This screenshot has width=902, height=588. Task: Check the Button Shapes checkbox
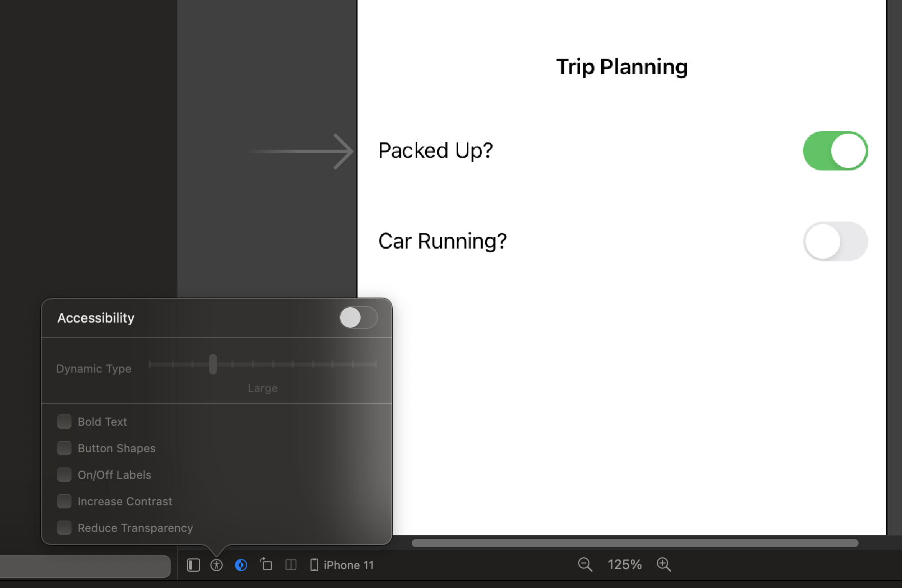click(64, 448)
